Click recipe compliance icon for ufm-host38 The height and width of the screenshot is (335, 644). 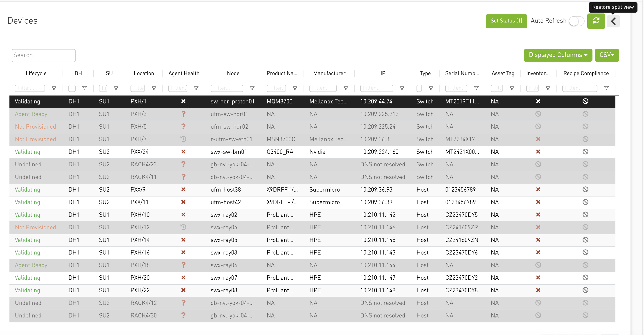[x=585, y=189]
